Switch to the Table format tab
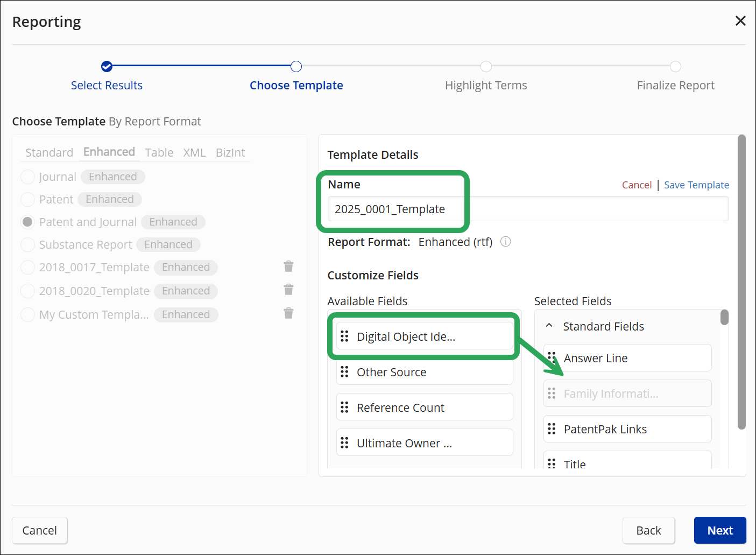756x555 pixels. (159, 152)
